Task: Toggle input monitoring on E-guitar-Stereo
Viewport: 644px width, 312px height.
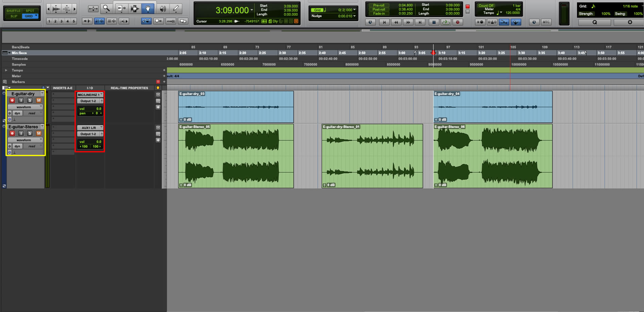Action: (21, 133)
